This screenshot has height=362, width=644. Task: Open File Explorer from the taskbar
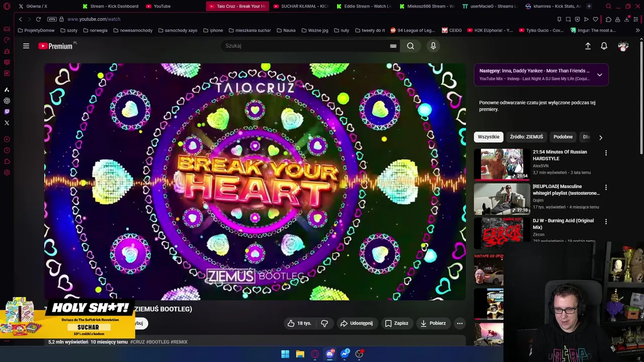pos(300,354)
